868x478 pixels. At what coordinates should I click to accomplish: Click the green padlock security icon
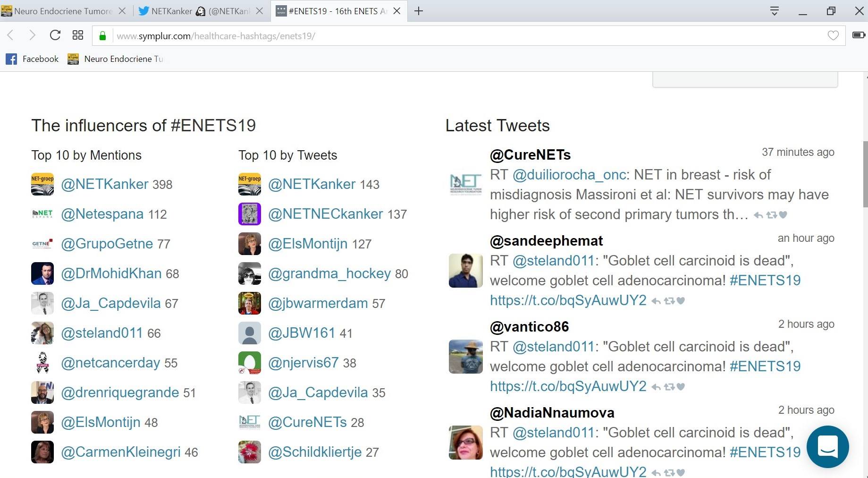tap(102, 36)
